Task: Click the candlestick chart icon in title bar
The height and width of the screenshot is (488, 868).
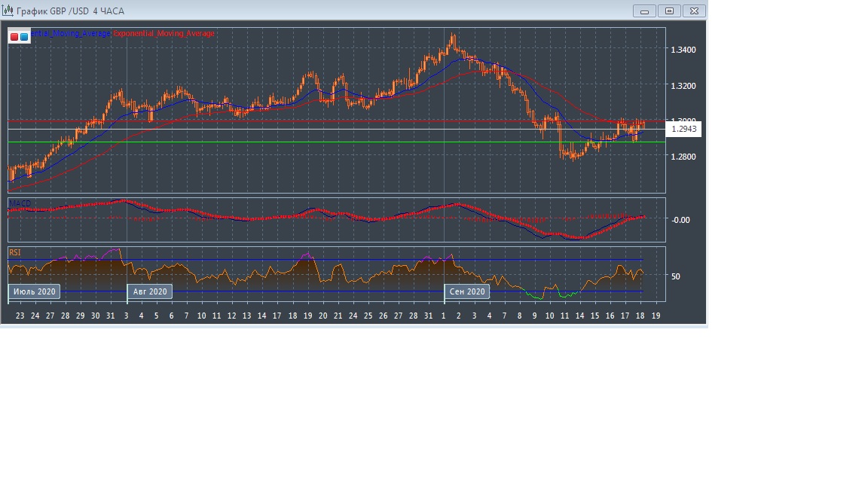Action: tap(8, 11)
